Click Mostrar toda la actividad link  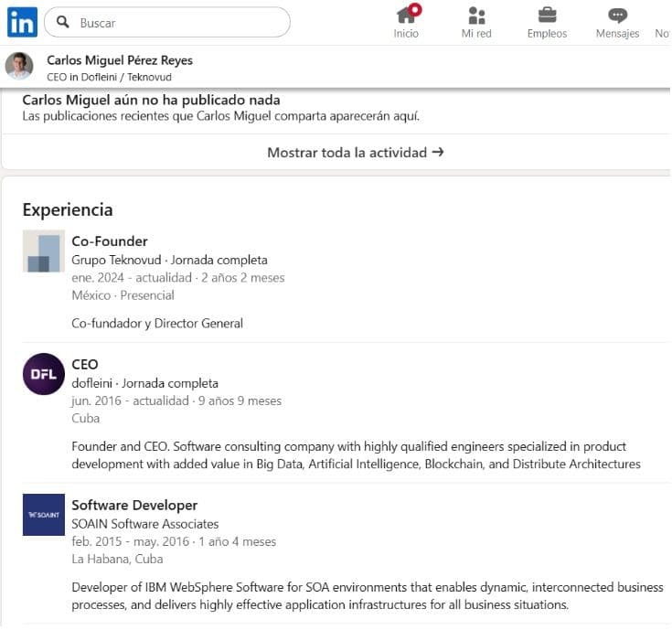tap(355, 153)
